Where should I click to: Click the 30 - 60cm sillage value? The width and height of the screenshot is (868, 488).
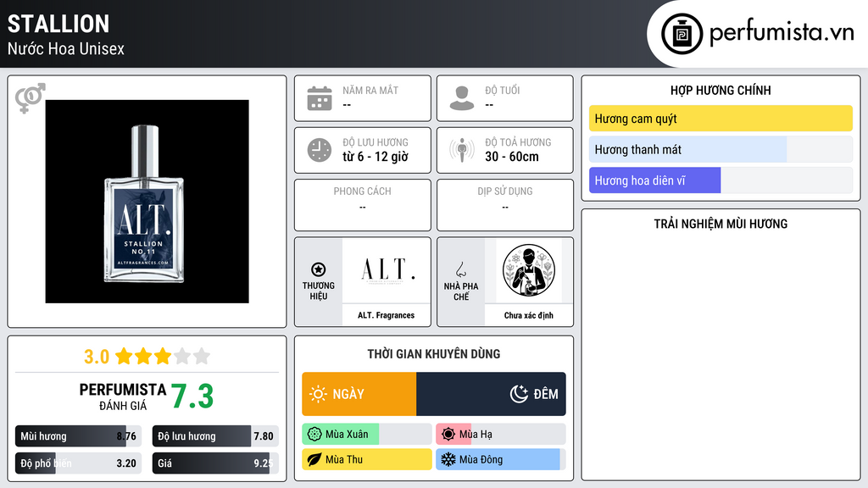512,157
